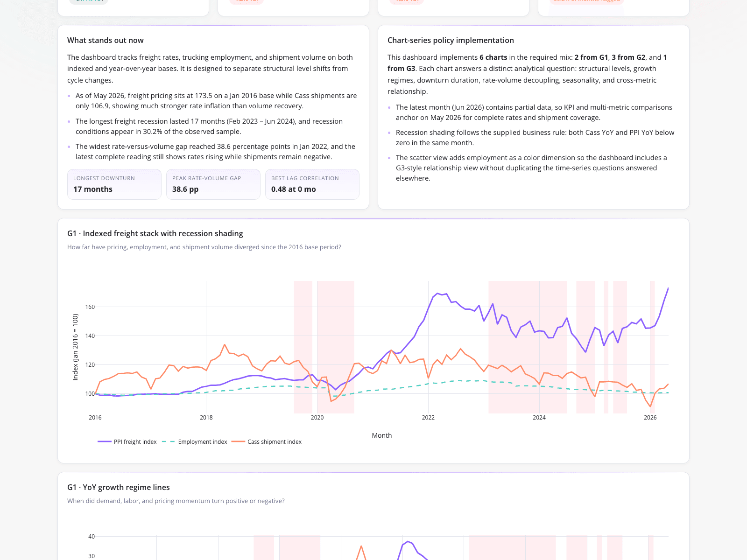Screen dimensions: 747x560
Task: Click the 2020 recession shaded band in first chart
Action: (335, 347)
